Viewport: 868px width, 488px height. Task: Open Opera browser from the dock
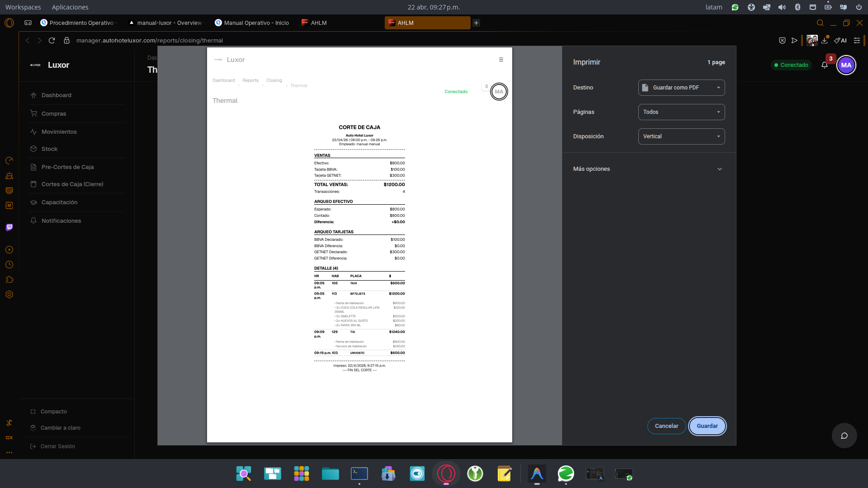click(x=446, y=474)
